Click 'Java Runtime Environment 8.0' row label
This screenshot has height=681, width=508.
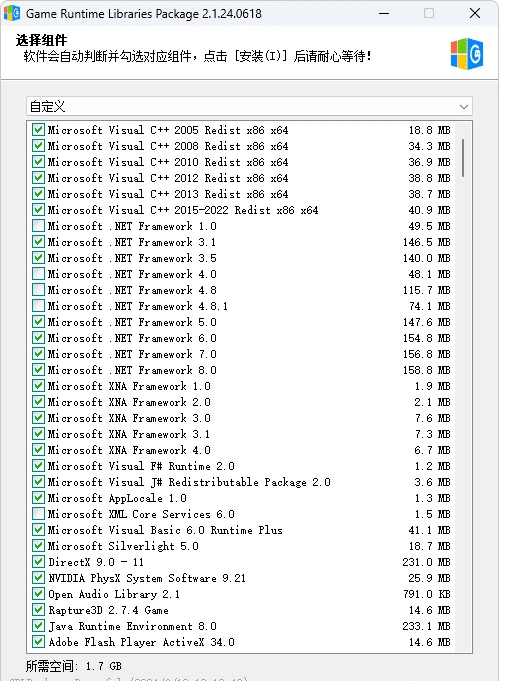(x=132, y=626)
